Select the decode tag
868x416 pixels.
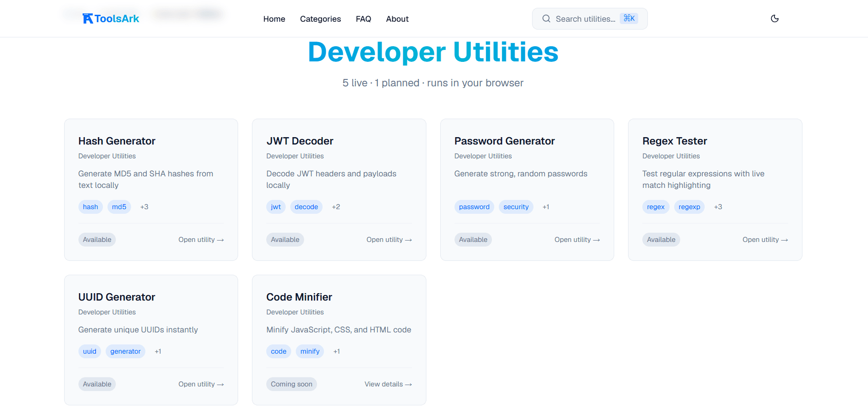[x=306, y=207]
